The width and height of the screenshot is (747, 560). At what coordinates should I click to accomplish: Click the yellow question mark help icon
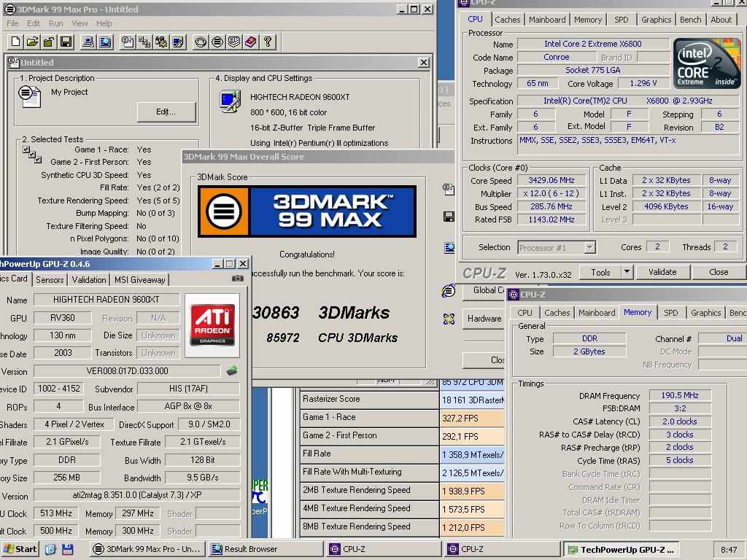[x=267, y=42]
